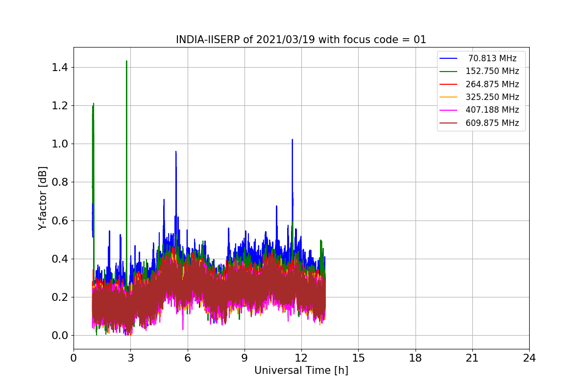Click the y-axis tick label 0.4

tap(60, 259)
